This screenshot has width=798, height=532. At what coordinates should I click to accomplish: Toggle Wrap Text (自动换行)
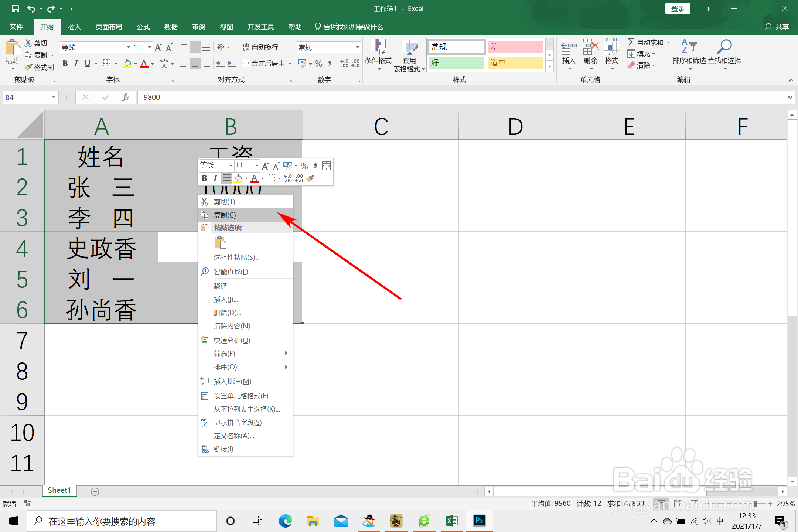tap(260, 47)
